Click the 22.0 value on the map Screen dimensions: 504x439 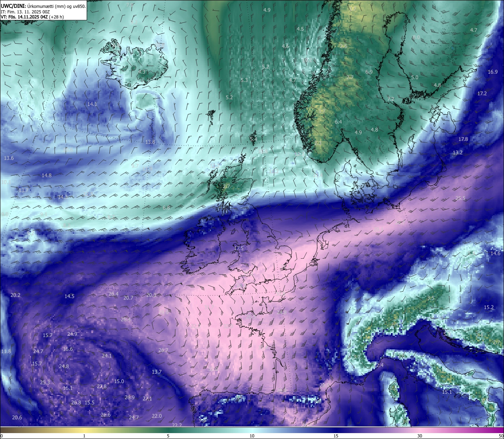point(157,416)
